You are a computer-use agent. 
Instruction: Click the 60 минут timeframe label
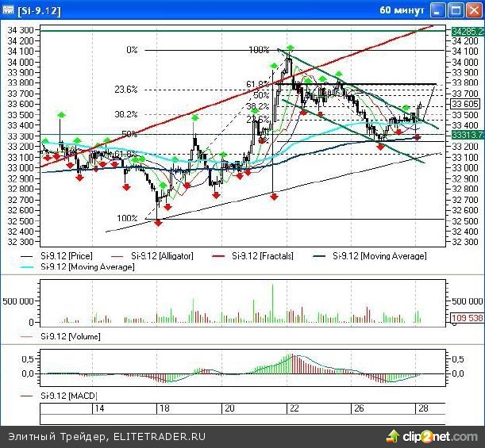402,10
